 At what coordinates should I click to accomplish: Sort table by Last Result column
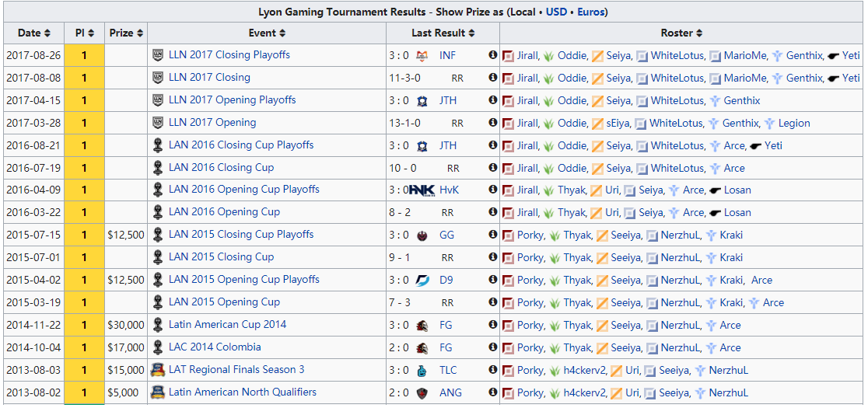point(443,33)
